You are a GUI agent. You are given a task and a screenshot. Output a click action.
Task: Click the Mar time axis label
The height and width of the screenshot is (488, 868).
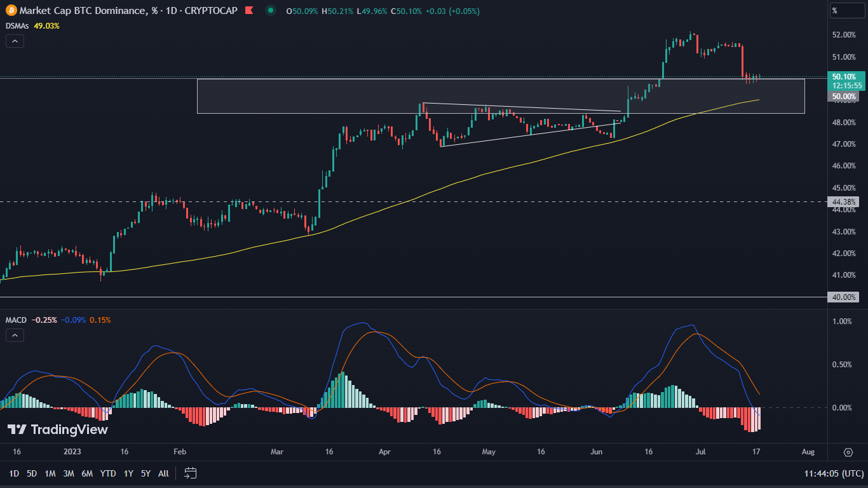pos(277,452)
